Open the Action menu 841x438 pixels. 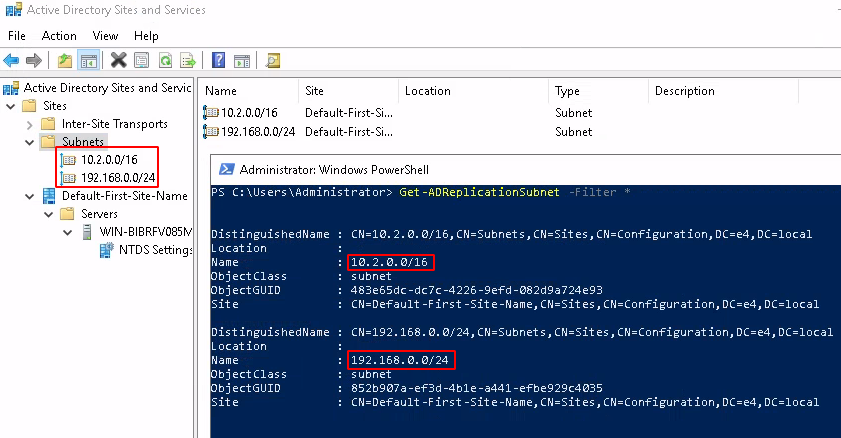coord(59,36)
